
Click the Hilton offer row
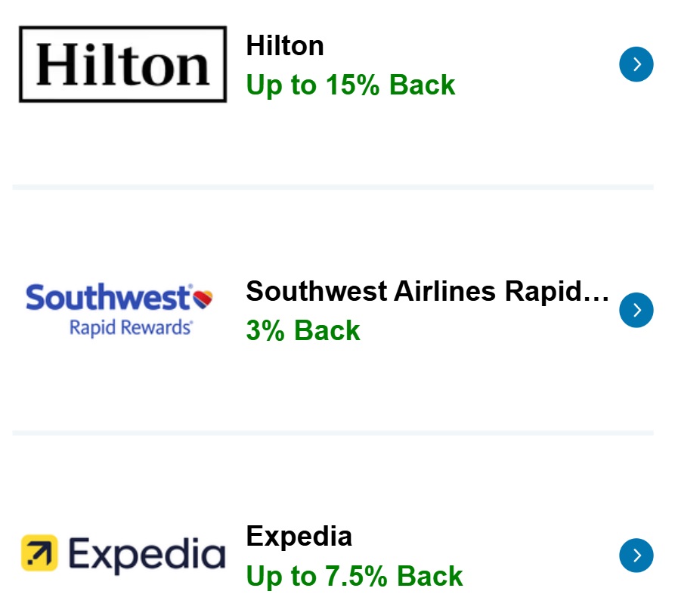click(337, 64)
